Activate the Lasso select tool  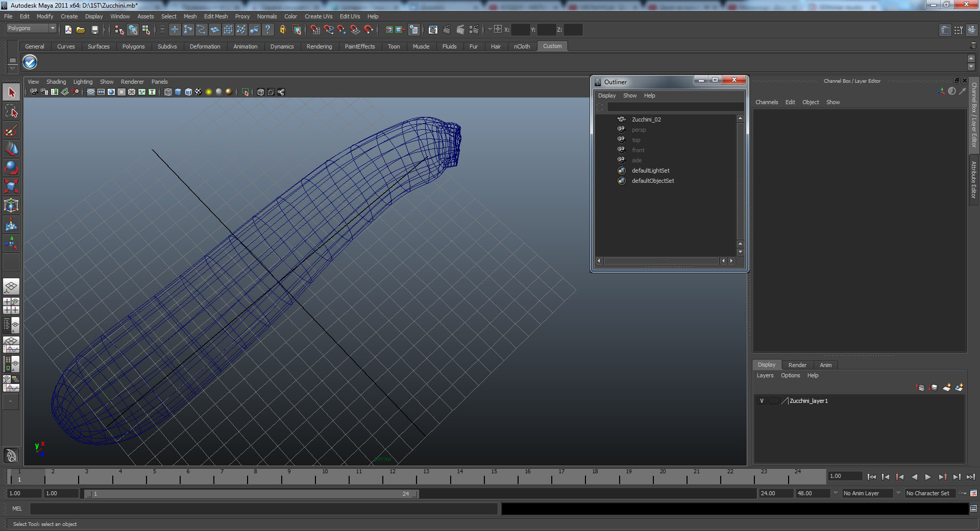click(x=11, y=111)
